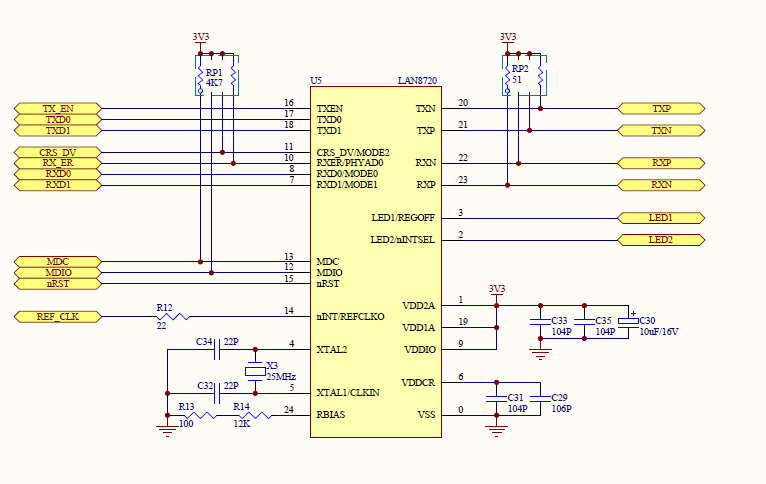Click the LED2 output port

[661, 240]
